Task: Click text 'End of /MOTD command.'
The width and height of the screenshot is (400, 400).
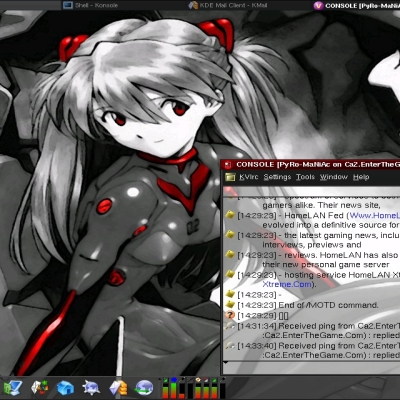Action: pos(328,305)
